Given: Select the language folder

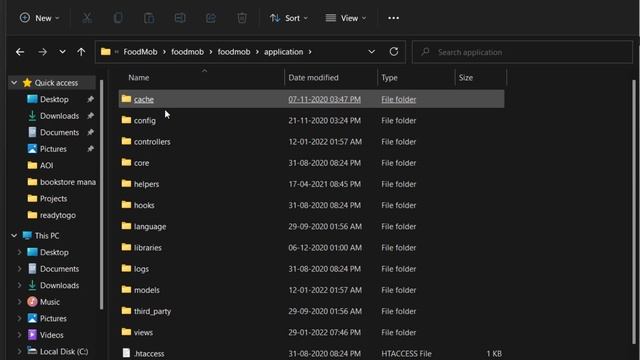Looking at the screenshot, I should point(150,227).
